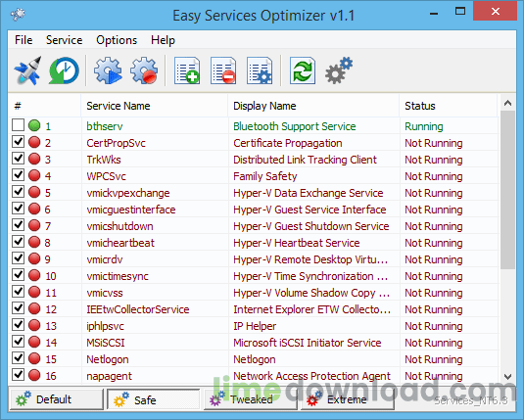Open the Service menu
Viewport: 524px width, 420px height.
tap(65, 40)
